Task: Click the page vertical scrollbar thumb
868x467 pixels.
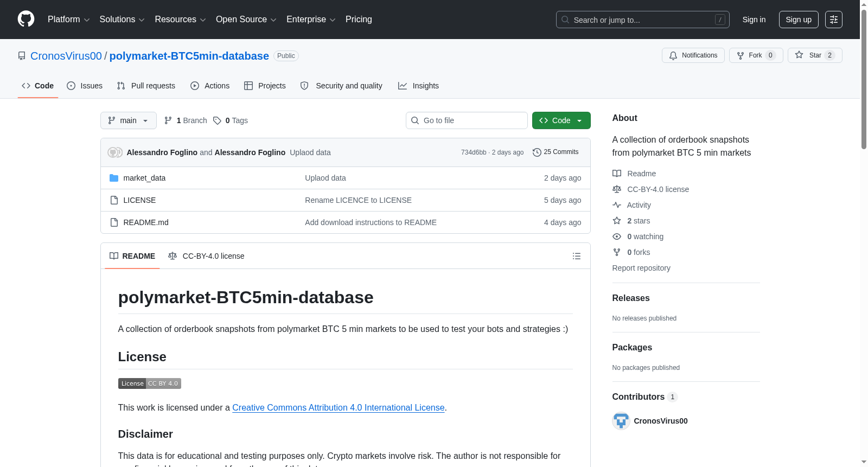Action: pos(864,79)
